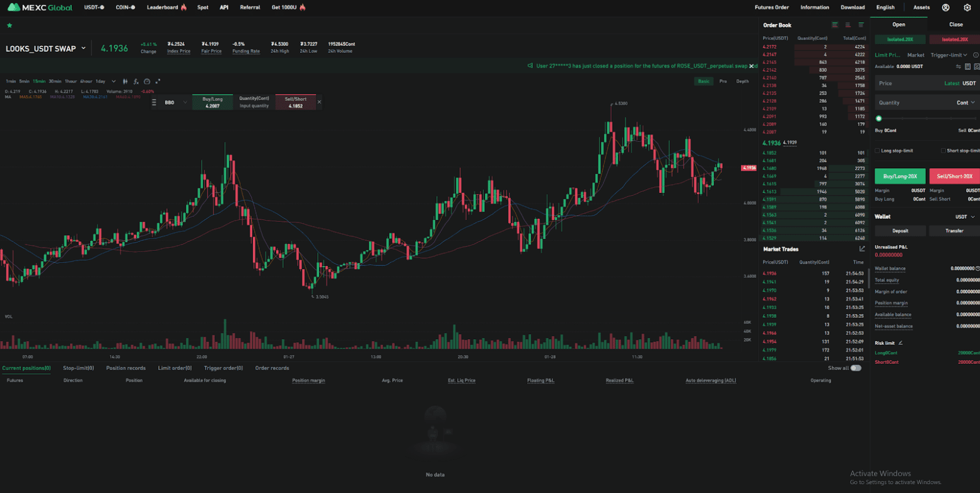This screenshot has height=493, width=980.
Task: Select the 5min timeframe
Action: click(24, 81)
